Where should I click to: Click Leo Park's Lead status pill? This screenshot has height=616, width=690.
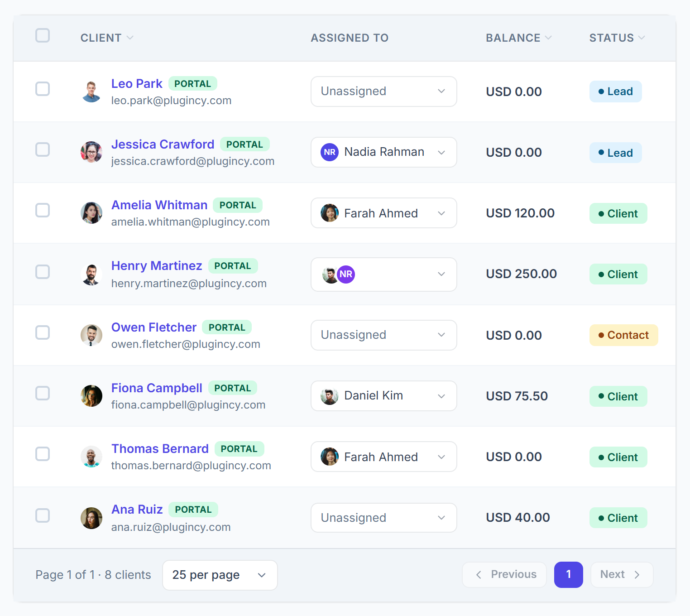tap(616, 91)
